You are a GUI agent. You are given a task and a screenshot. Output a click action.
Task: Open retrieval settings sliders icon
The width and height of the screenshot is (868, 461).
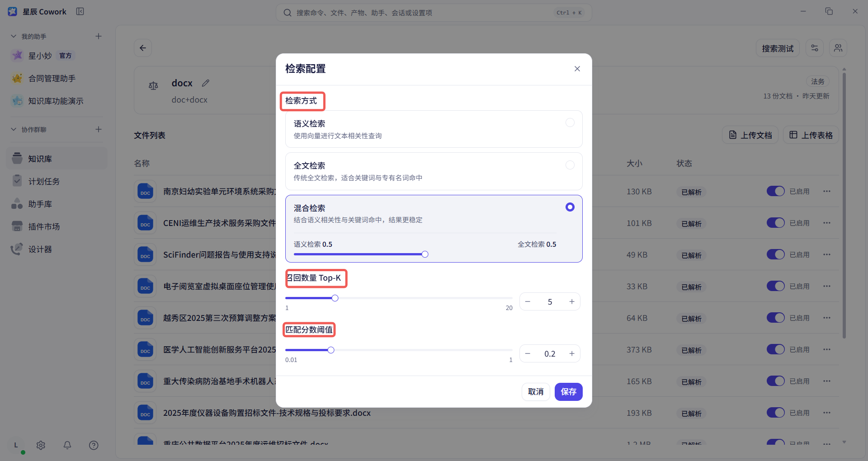point(815,48)
